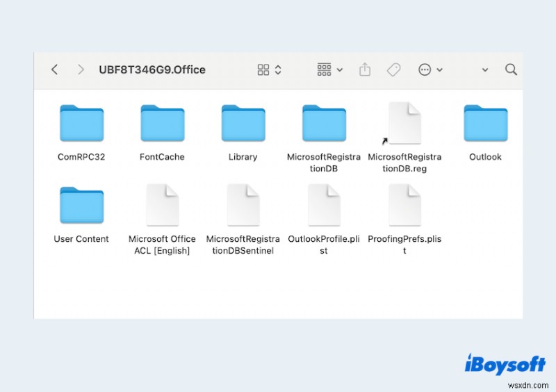Viewport: 556px width, 392px height.
Task: Click the Library name label
Action: point(243,157)
